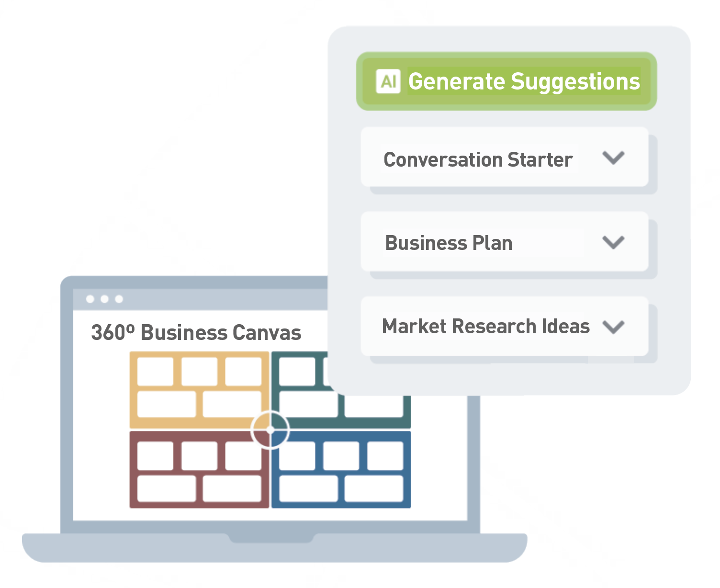
Task: Expand the Market Research Ideas chevron
Action: (613, 327)
